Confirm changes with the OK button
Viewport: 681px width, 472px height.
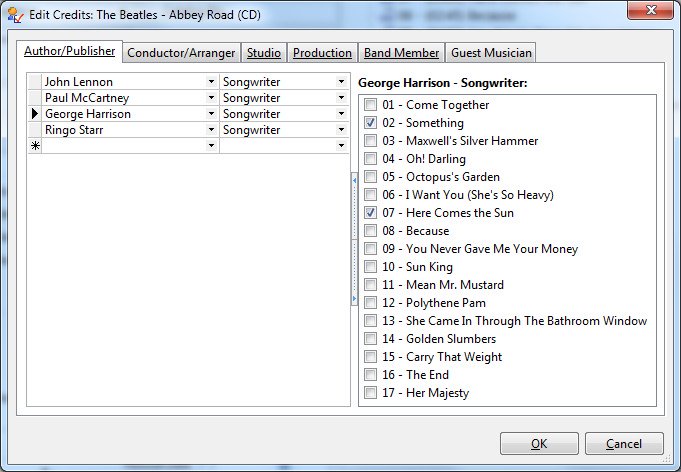pos(539,443)
